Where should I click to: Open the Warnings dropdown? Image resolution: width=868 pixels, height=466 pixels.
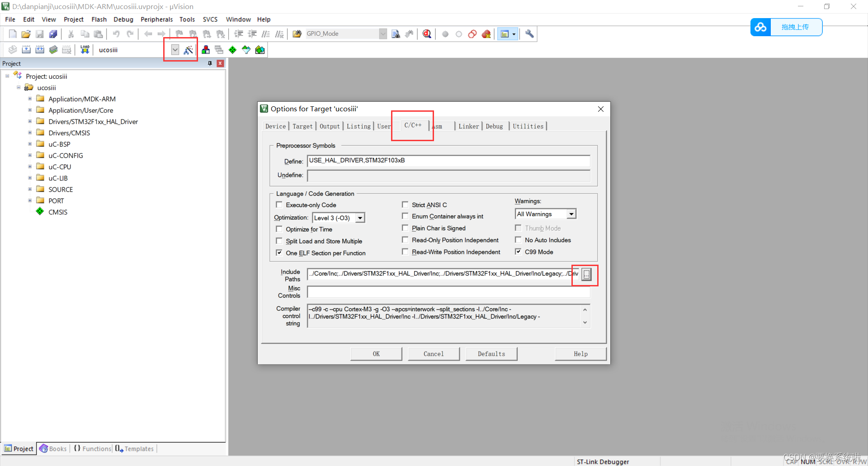click(571, 214)
